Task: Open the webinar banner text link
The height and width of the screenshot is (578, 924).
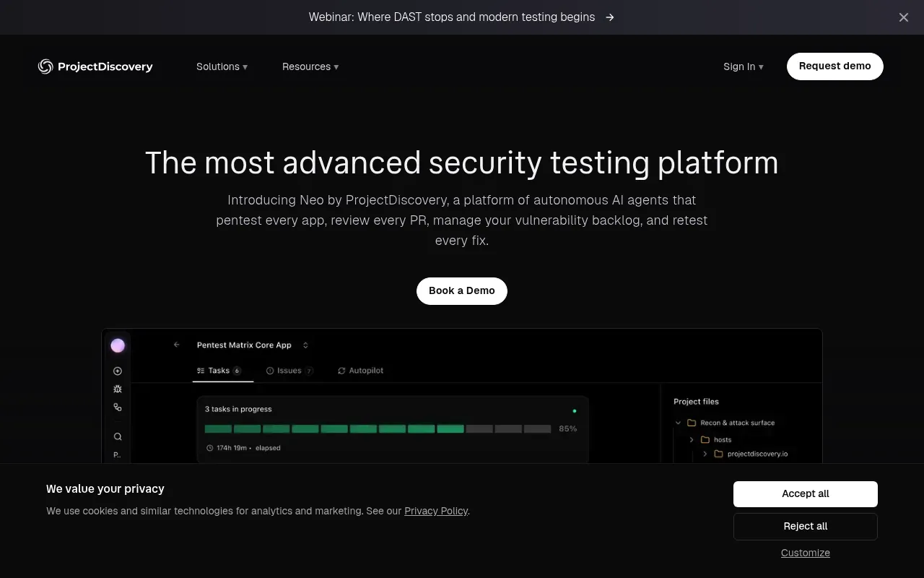Action: pyautogui.click(x=452, y=17)
